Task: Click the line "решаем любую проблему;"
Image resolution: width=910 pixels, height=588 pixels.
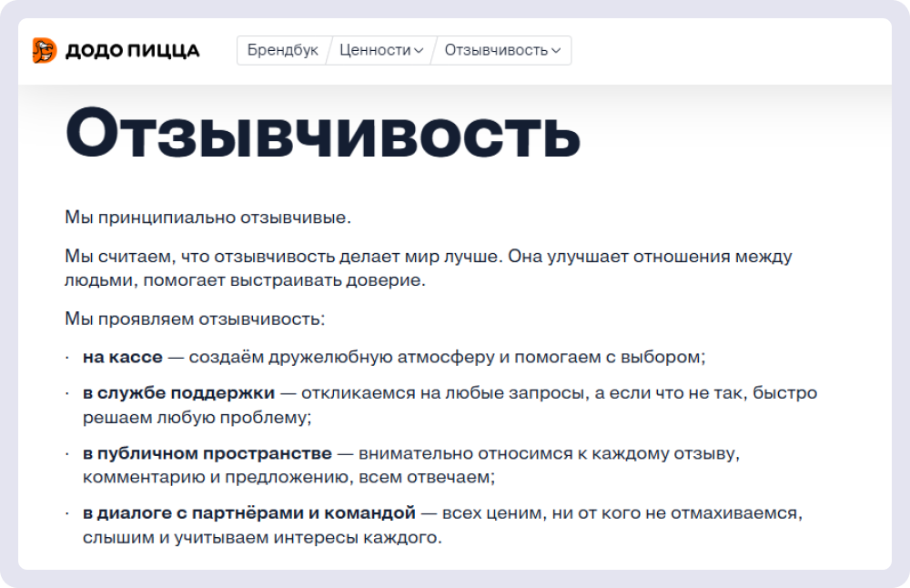Action: (x=197, y=417)
